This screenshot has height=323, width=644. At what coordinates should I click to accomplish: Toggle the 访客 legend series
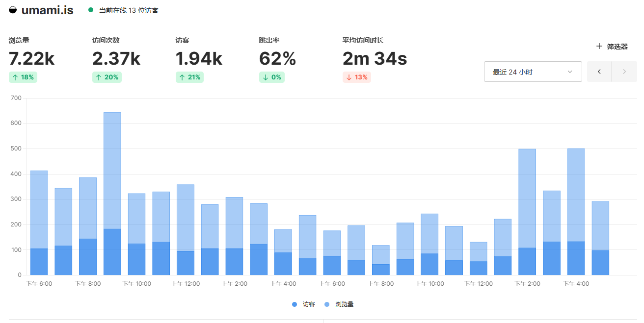303,304
